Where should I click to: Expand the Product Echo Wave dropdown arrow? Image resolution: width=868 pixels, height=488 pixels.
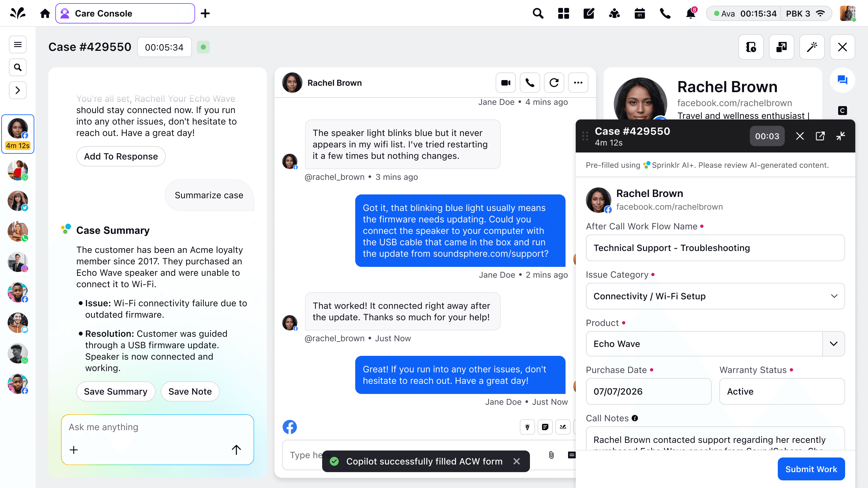click(x=834, y=344)
